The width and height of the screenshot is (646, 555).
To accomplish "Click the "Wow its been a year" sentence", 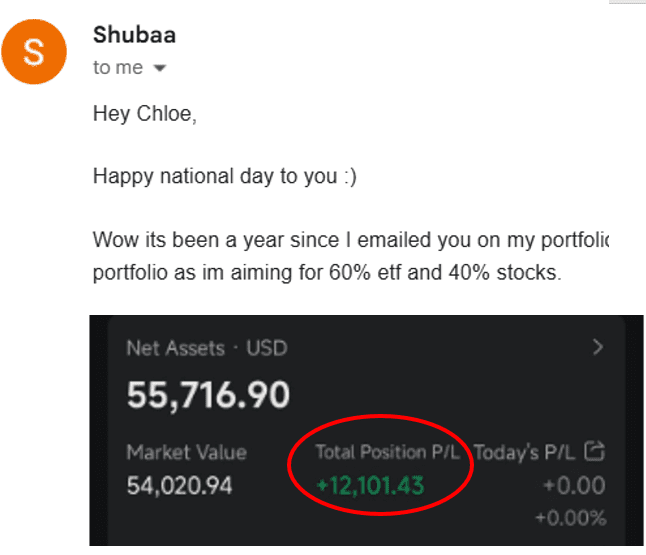I will tap(350, 241).
